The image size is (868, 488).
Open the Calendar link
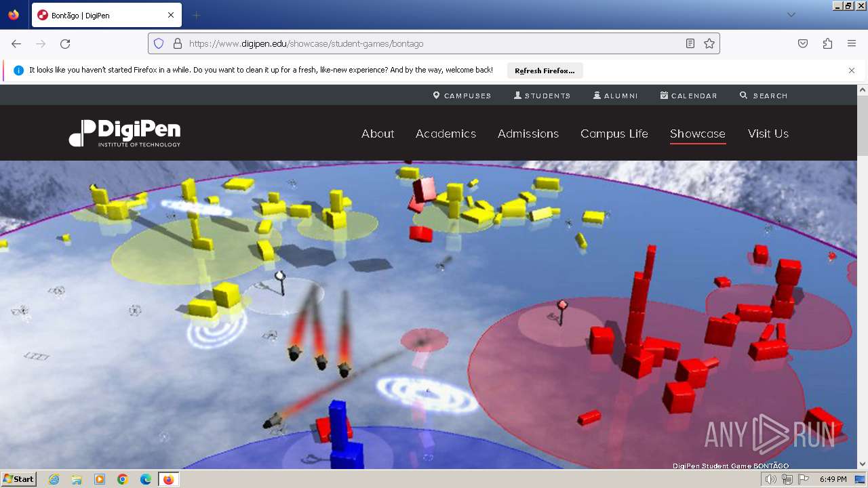(688, 96)
